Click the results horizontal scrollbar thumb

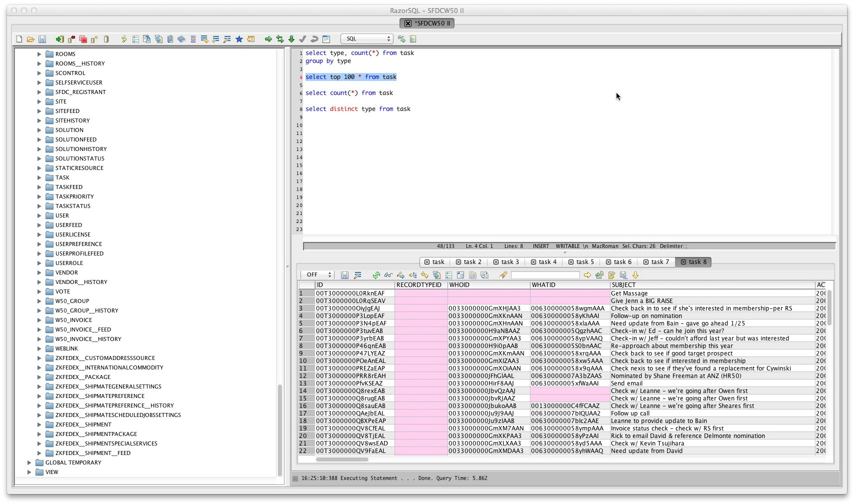click(342, 459)
